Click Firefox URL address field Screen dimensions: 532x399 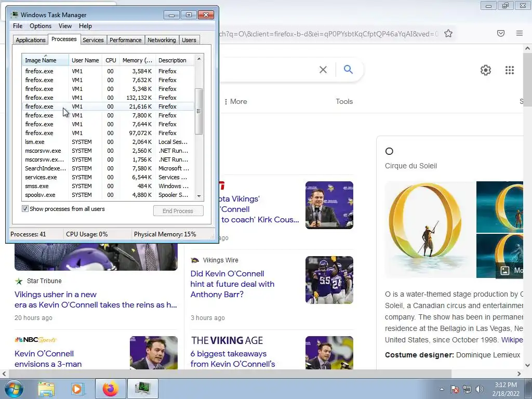(328, 34)
